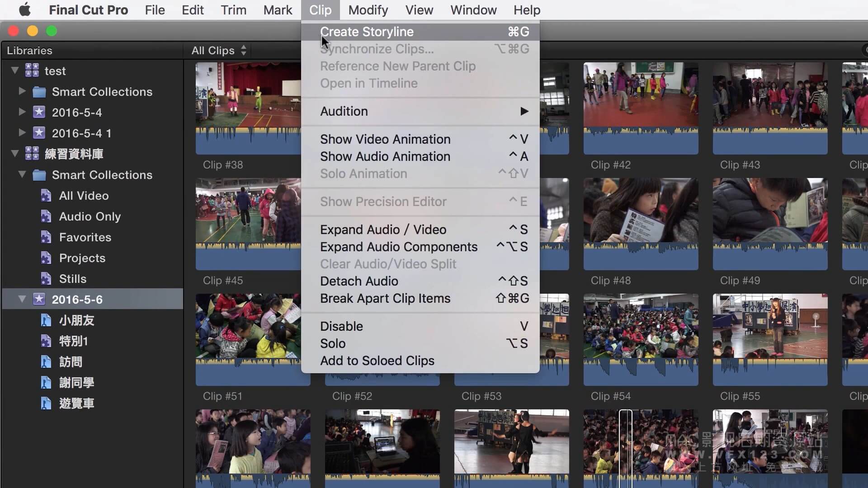868x488 pixels.
Task: Click the Projects smart collection icon
Action: point(46,258)
